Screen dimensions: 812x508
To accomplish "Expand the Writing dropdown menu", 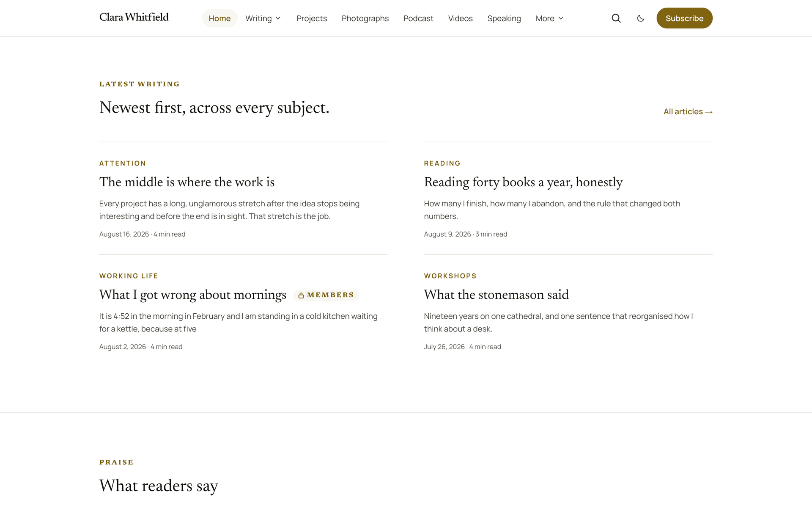I will point(263,18).
